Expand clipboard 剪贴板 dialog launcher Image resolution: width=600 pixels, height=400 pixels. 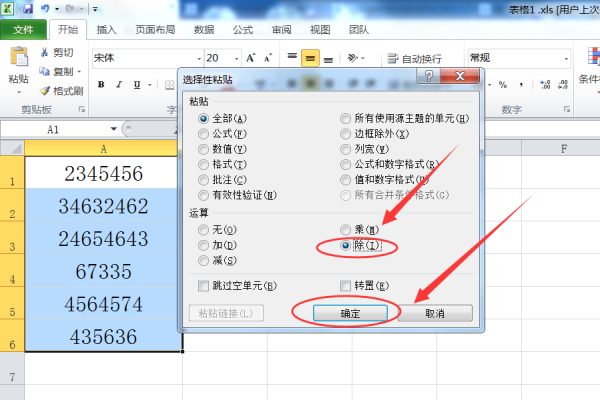82,109
